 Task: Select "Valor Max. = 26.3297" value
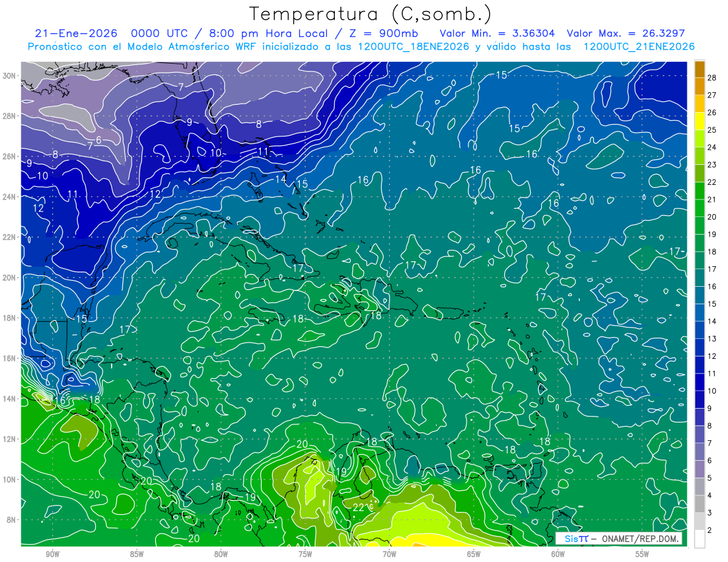(625, 33)
